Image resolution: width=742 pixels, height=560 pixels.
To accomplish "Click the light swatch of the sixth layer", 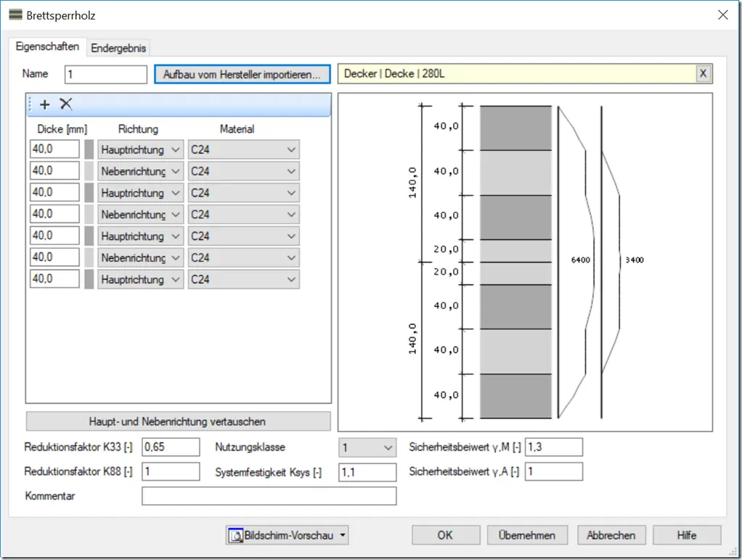I will 89,258.
